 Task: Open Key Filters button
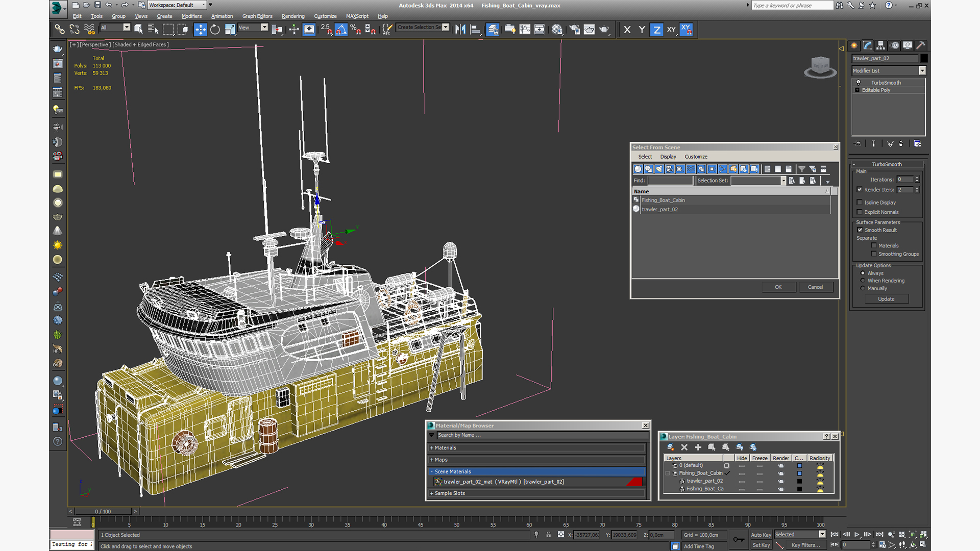point(805,545)
